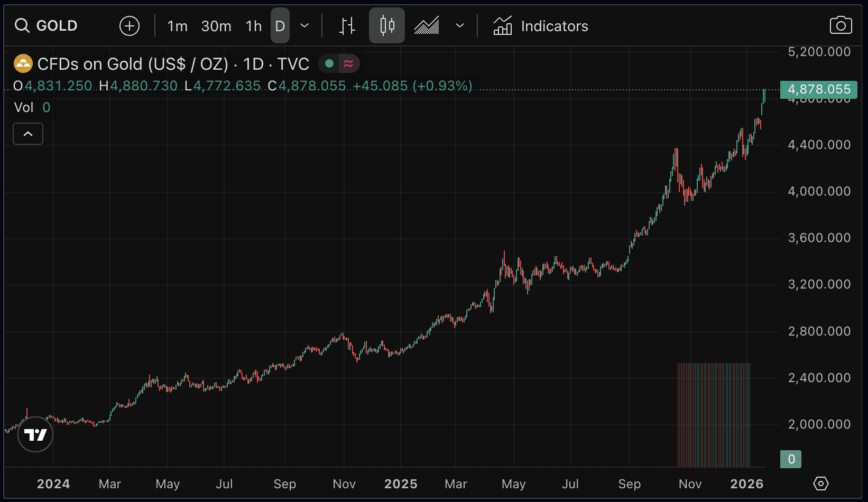Click the 3,600.000 price axis label

(819, 238)
